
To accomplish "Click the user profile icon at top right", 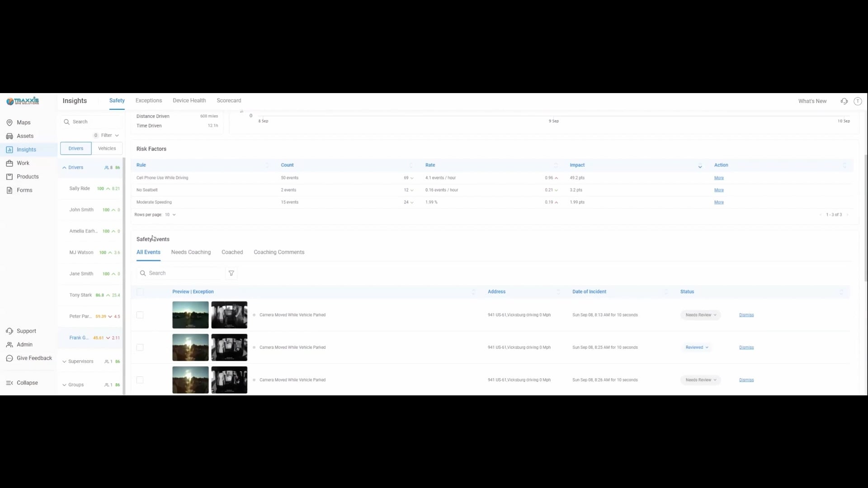I will [858, 101].
